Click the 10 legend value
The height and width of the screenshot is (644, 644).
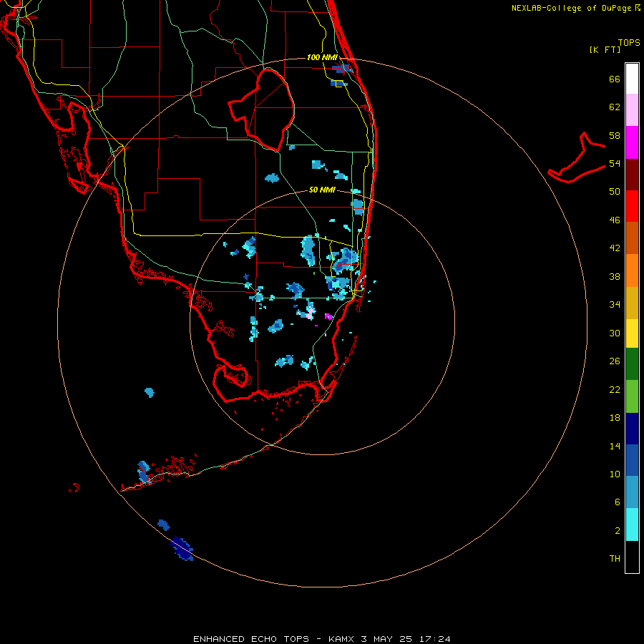click(x=615, y=474)
